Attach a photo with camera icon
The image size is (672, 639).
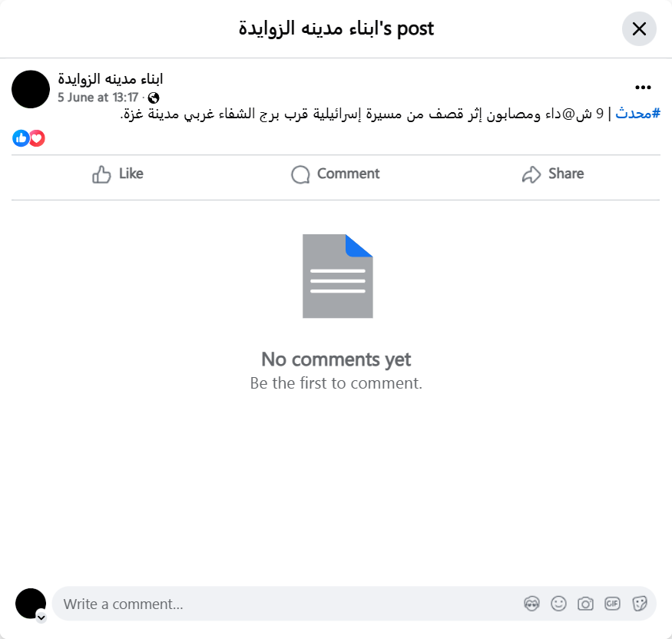(x=585, y=604)
